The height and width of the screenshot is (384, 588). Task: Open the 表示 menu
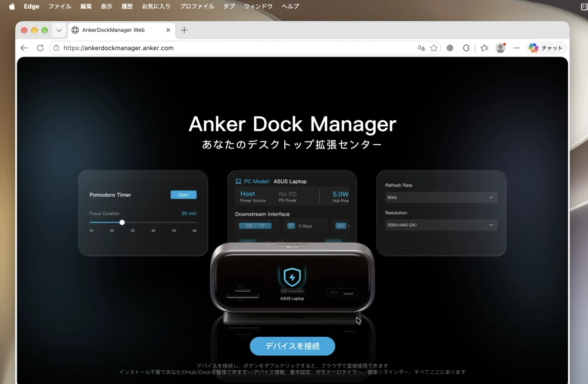107,6
